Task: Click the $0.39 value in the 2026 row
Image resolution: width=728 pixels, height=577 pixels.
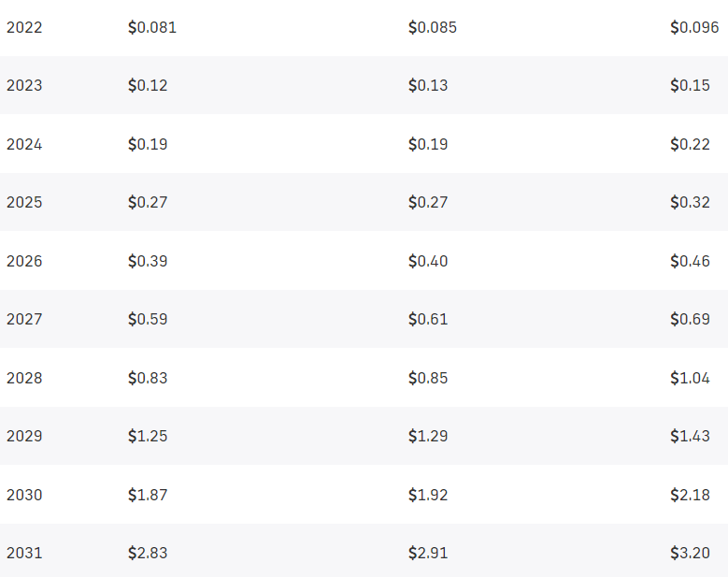Action: click(148, 261)
